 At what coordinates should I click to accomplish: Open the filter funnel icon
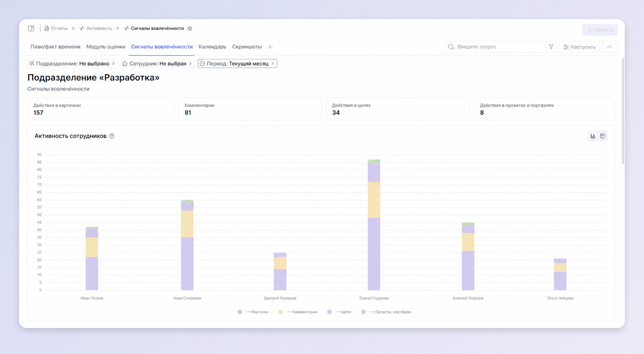pyautogui.click(x=551, y=47)
